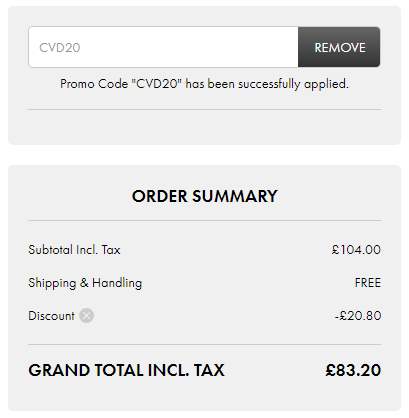Click the FREE shipping value
The height and width of the screenshot is (418, 409).
[368, 283]
